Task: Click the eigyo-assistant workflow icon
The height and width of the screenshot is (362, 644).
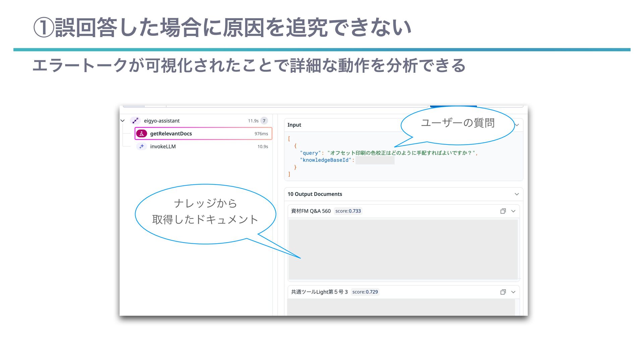Action: 135,121
